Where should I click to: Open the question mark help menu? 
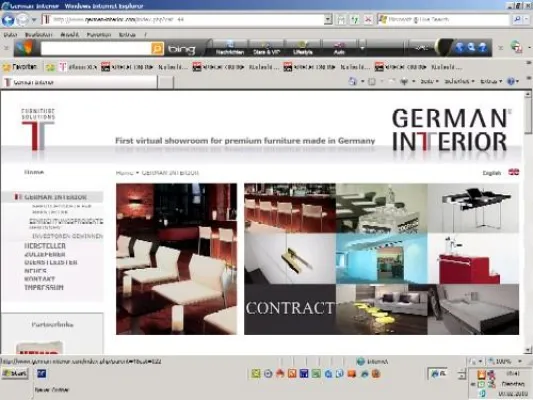tap(145, 35)
